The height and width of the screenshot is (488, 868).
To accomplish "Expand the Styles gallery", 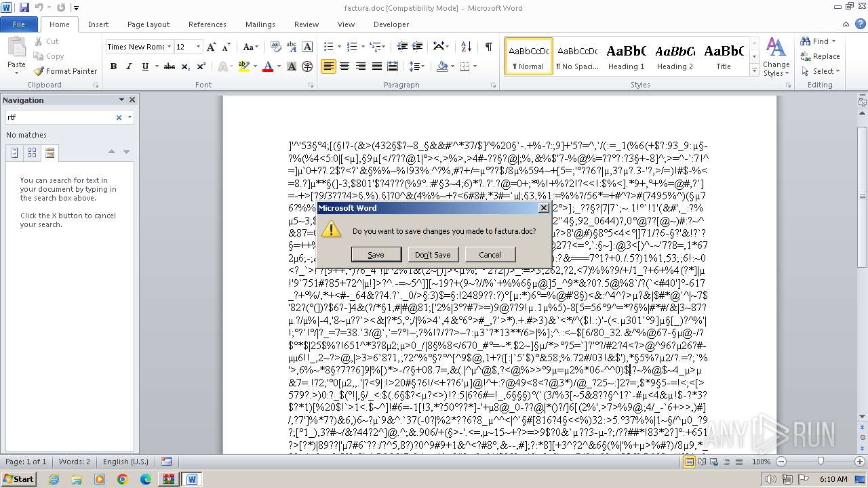I will point(754,70).
